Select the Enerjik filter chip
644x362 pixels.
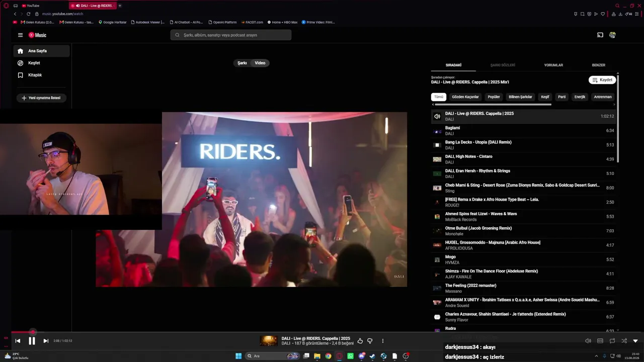580,97
